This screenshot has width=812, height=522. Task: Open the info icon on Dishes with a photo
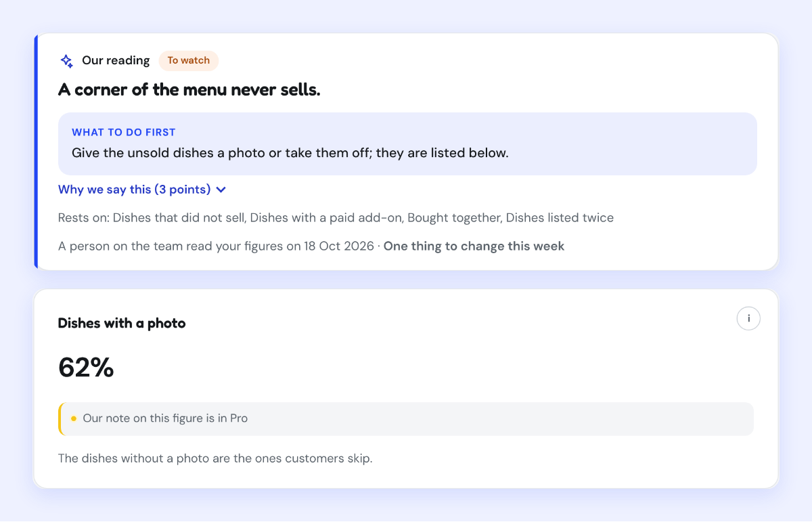(x=748, y=318)
